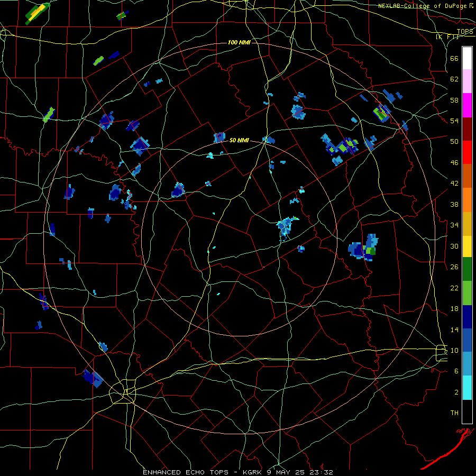The image size is (476, 476).
Task: Select the bright yellow legend swatch
Action: click(x=467, y=246)
